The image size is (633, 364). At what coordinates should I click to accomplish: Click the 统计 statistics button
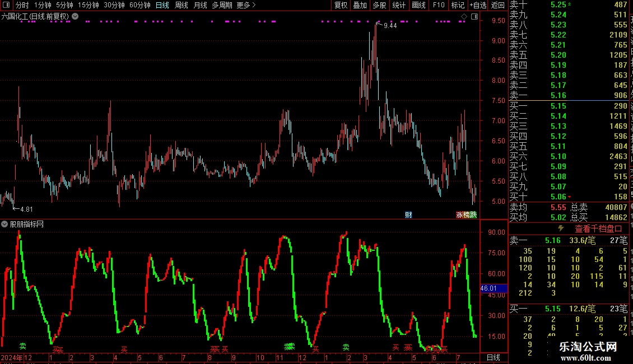pyautogui.click(x=399, y=5)
